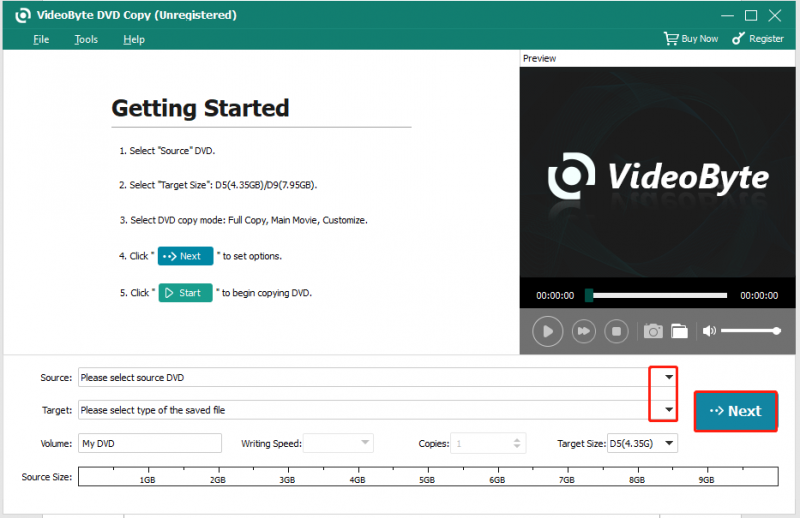Open the Target Size D5(4.35G) dropdown

point(642,443)
